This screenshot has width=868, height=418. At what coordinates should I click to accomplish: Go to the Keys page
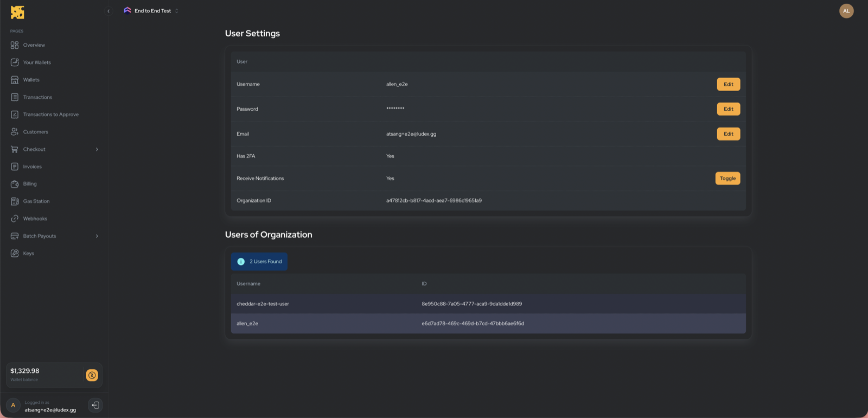pyautogui.click(x=28, y=254)
